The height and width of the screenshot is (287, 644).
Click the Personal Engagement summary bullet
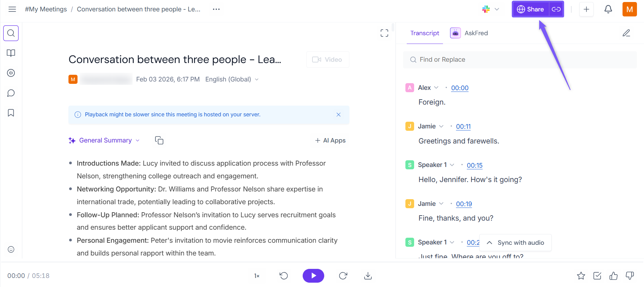click(x=207, y=247)
